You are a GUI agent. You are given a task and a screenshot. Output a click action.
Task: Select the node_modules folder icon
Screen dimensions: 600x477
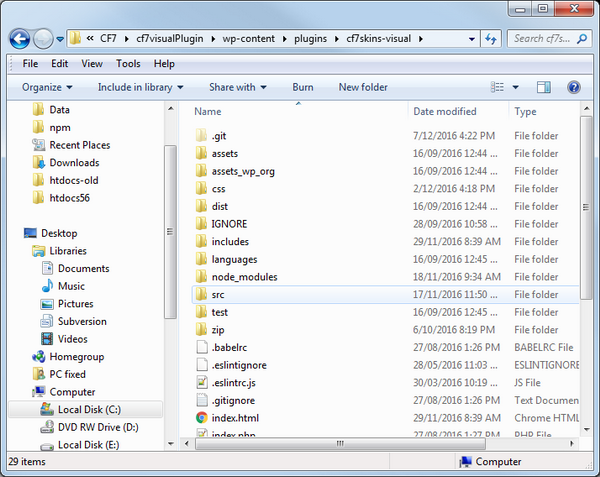(201, 277)
